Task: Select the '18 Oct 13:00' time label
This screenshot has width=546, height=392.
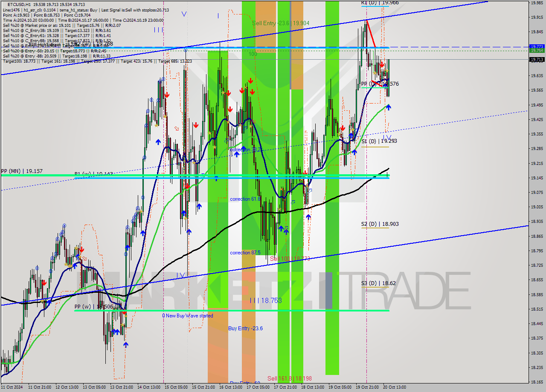Action: (x=313, y=387)
